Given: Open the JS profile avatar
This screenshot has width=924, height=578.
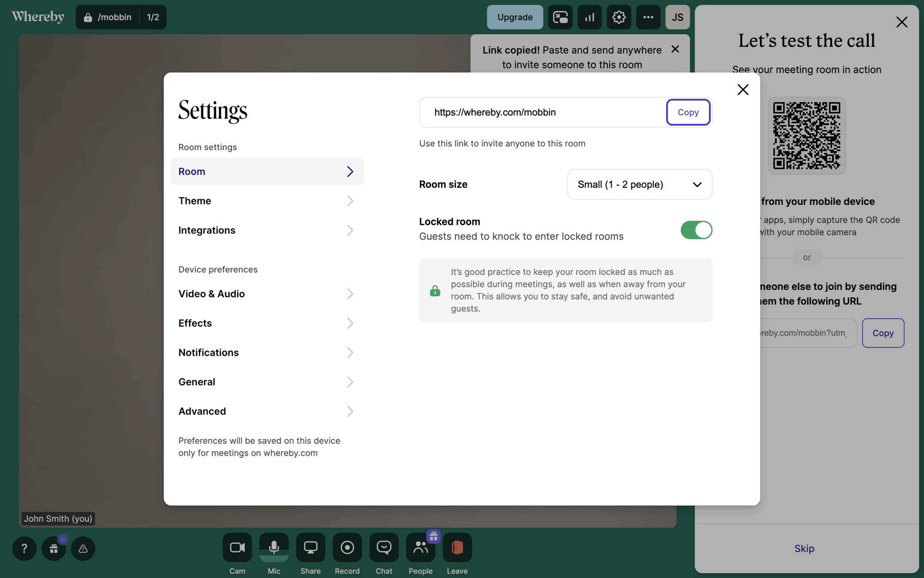Looking at the screenshot, I should 678,17.
